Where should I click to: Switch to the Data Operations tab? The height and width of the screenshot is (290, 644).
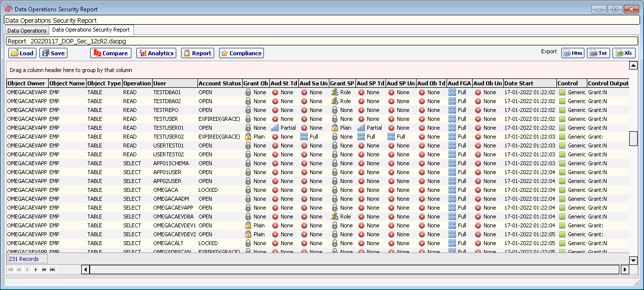[27, 31]
